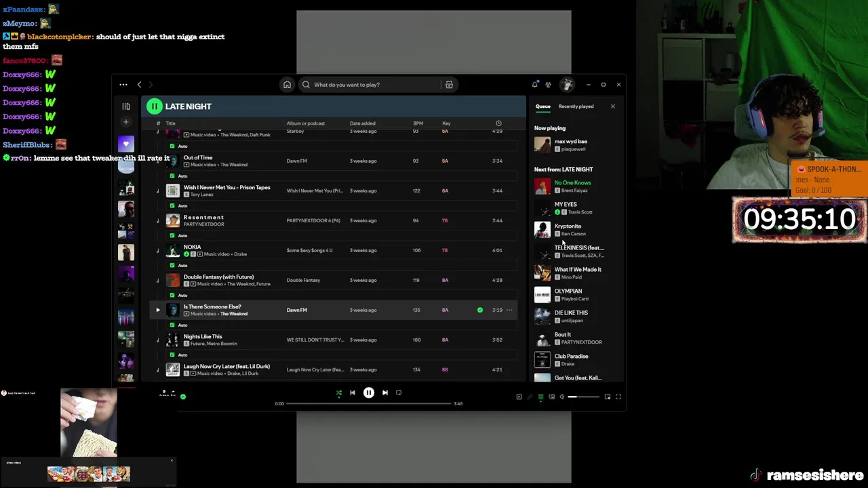Open the profile avatar menu
The width and height of the screenshot is (868, 488).
coord(567,85)
